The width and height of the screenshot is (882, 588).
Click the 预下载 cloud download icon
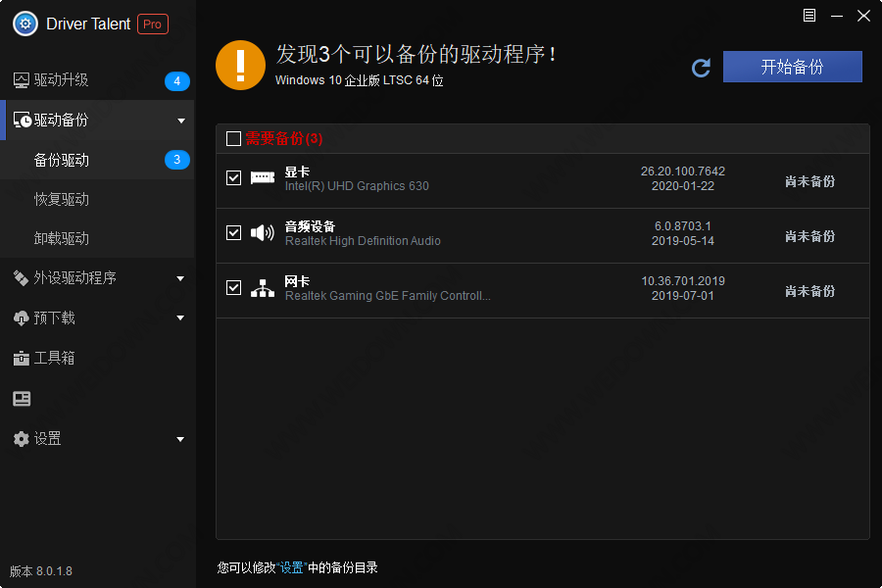pyautogui.click(x=21, y=318)
